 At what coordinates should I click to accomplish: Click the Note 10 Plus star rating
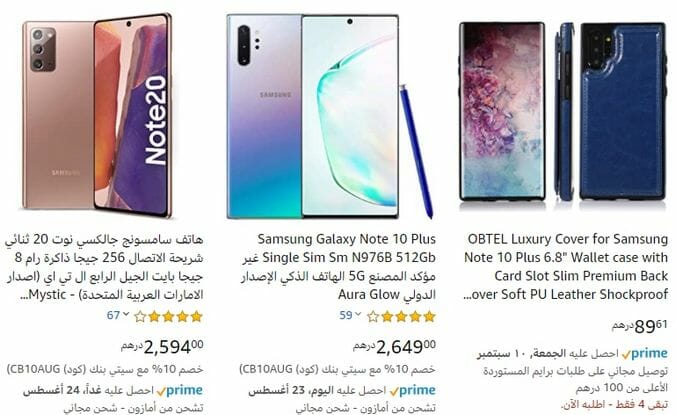(x=401, y=317)
